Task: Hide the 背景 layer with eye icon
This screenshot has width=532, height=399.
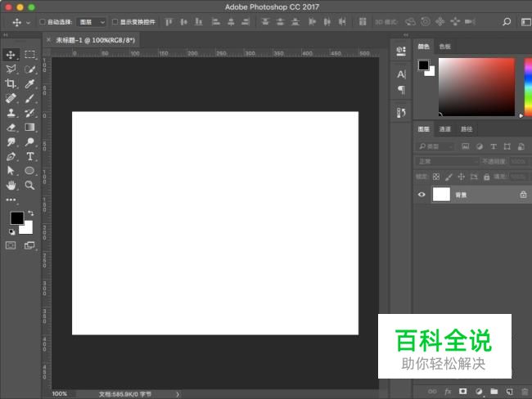Action: (422, 195)
